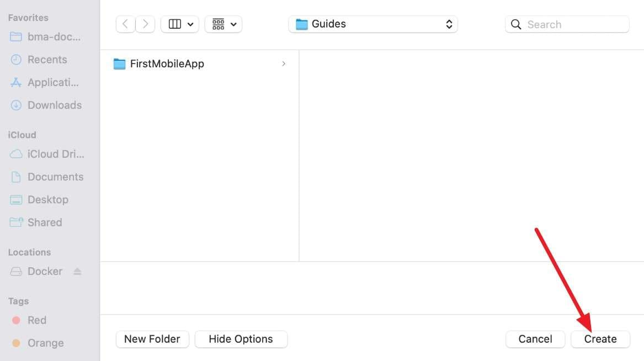
Task: Open the grouping options dropdown
Action: point(223,24)
